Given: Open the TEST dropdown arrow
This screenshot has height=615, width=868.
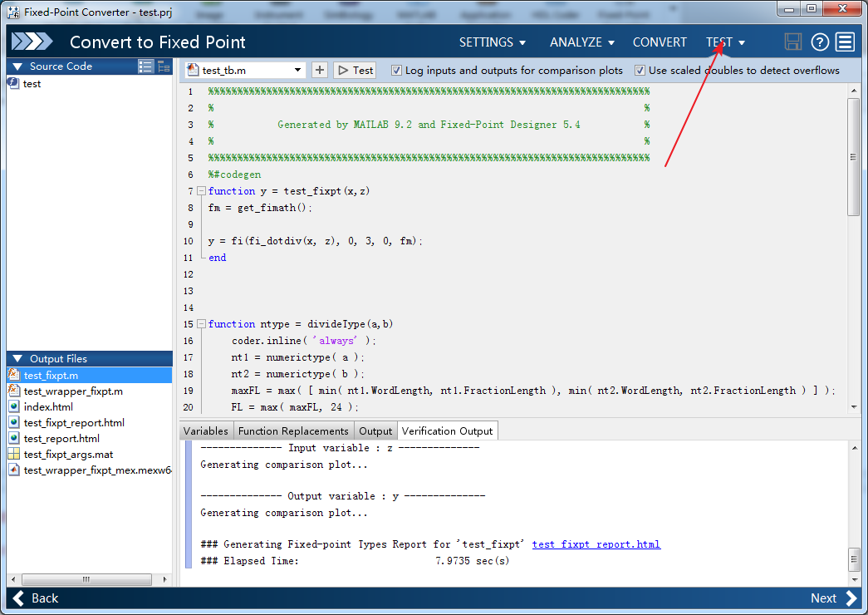Looking at the screenshot, I should click(742, 42).
